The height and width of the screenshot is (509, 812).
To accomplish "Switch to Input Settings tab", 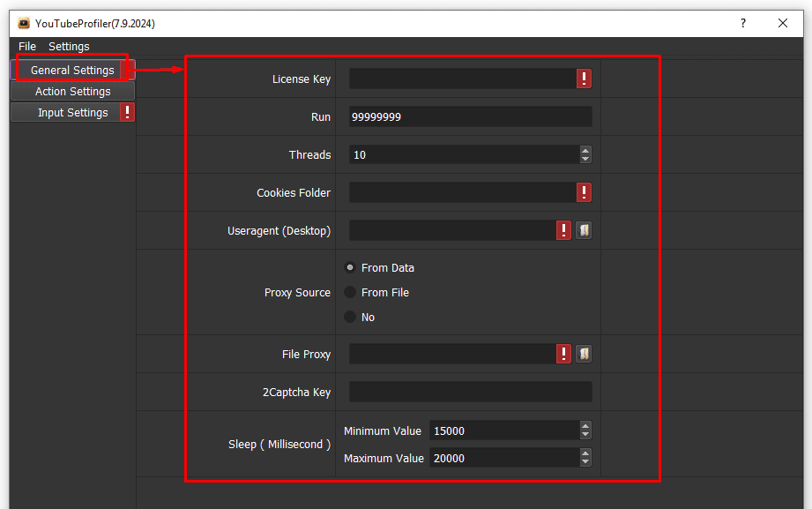I will (72, 113).
